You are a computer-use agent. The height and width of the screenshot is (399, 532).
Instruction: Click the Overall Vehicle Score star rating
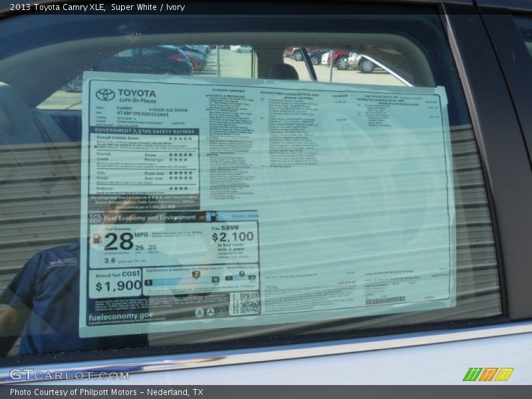pyautogui.click(x=180, y=140)
